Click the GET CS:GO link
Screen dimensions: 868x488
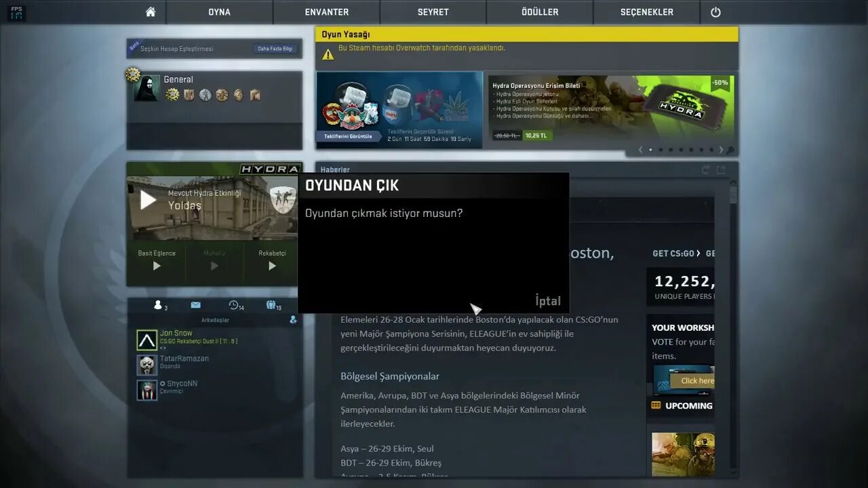[675, 253]
